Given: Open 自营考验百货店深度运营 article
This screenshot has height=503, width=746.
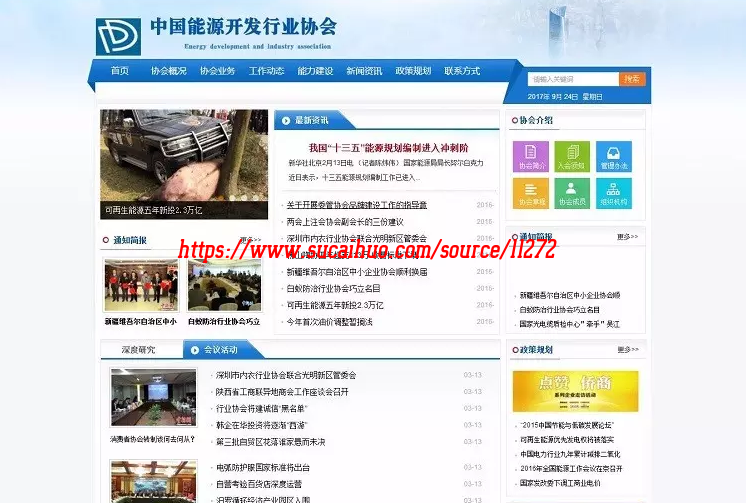Looking at the screenshot, I should pyautogui.click(x=259, y=484).
